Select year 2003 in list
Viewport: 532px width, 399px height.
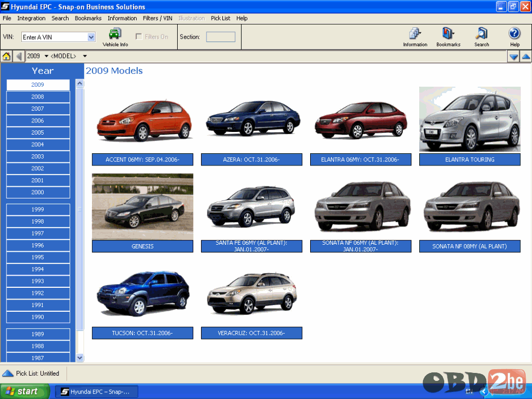38,156
